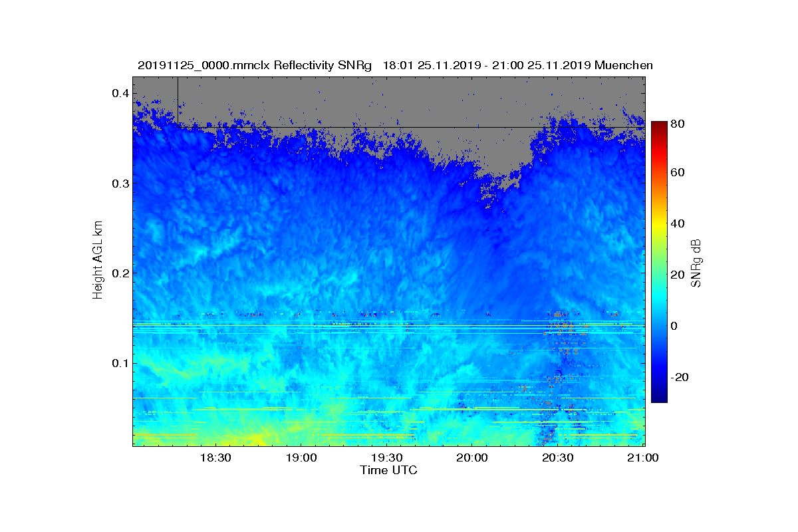Click the 21:00 time tick label
The width and height of the screenshot is (798, 532).
pyautogui.click(x=643, y=458)
